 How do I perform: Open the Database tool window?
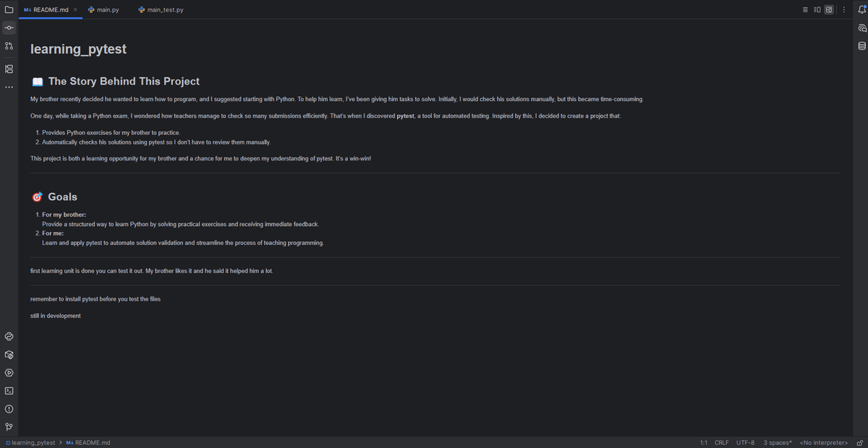coord(861,46)
